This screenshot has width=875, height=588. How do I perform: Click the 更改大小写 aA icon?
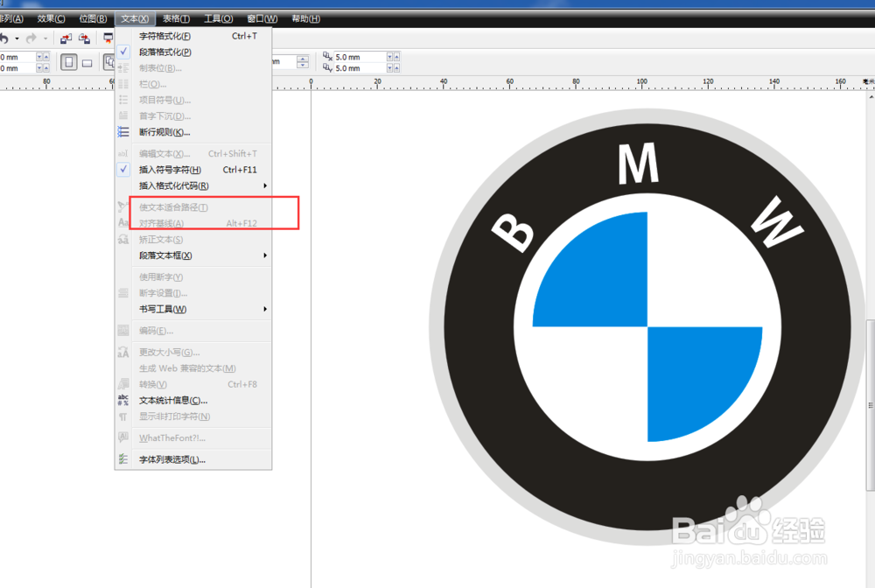point(123,352)
